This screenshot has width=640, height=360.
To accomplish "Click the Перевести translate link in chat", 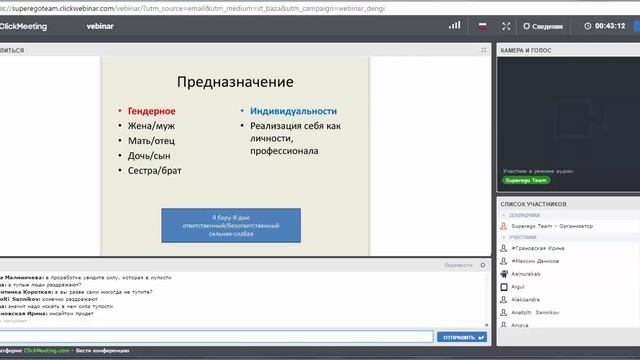I will [458, 265].
